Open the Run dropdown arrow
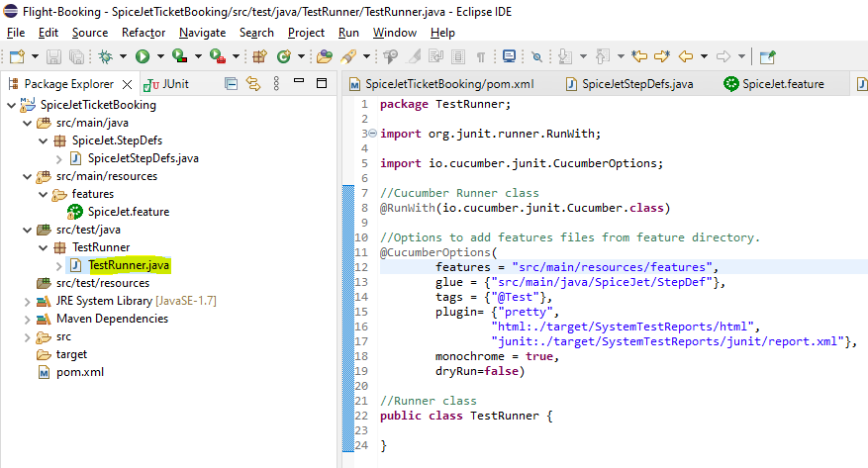This screenshot has height=468, width=868. pos(160,56)
